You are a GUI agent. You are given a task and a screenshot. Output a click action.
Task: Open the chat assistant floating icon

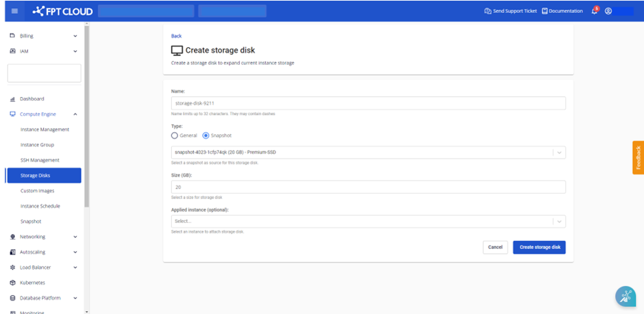pos(625,296)
